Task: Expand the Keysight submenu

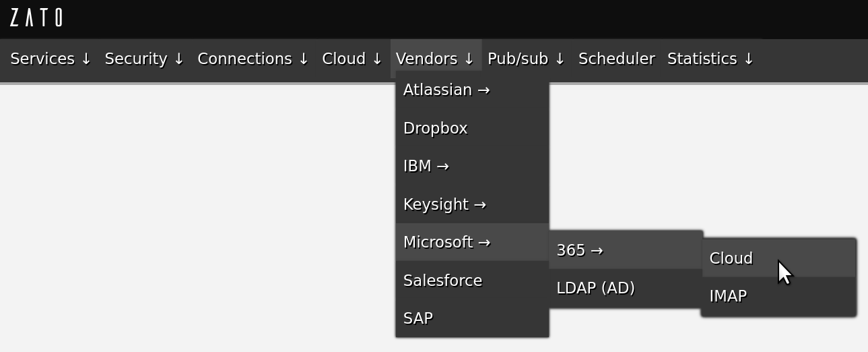Action: click(x=444, y=204)
